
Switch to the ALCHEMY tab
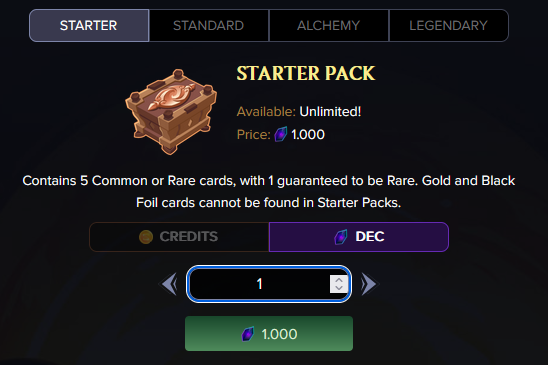[x=329, y=26]
